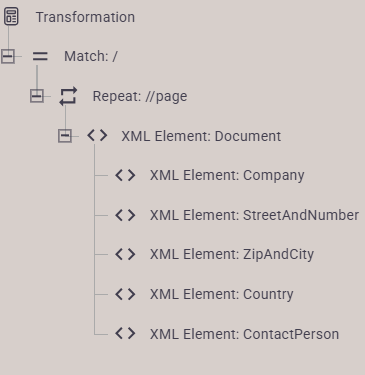The image size is (365, 375).
Task: Collapse the XML Element: Document node
Action: pyautogui.click(x=65, y=136)
